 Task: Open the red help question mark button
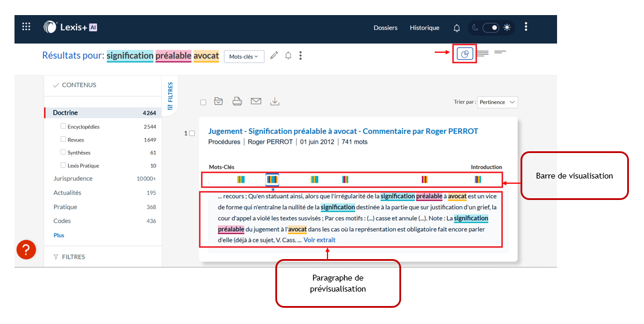point(26,249)
